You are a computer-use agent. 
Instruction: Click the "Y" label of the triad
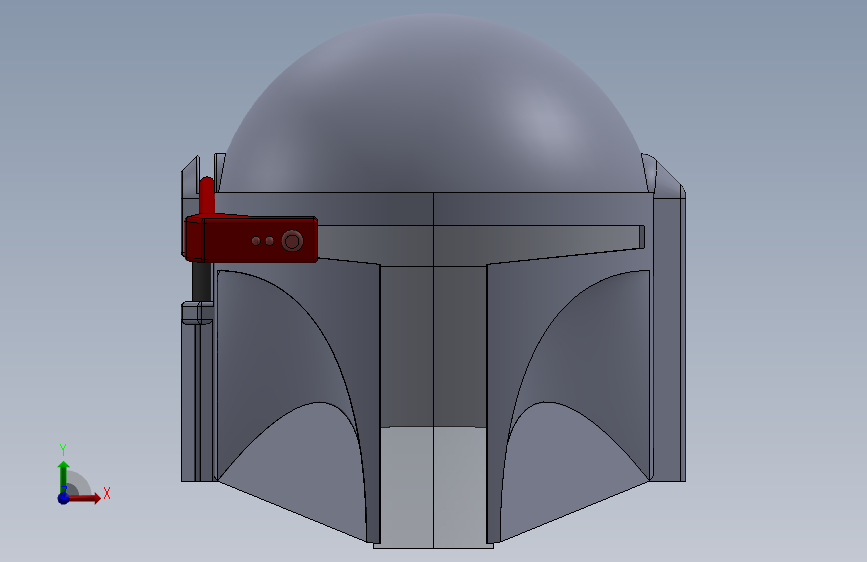[x=63, y=450]
